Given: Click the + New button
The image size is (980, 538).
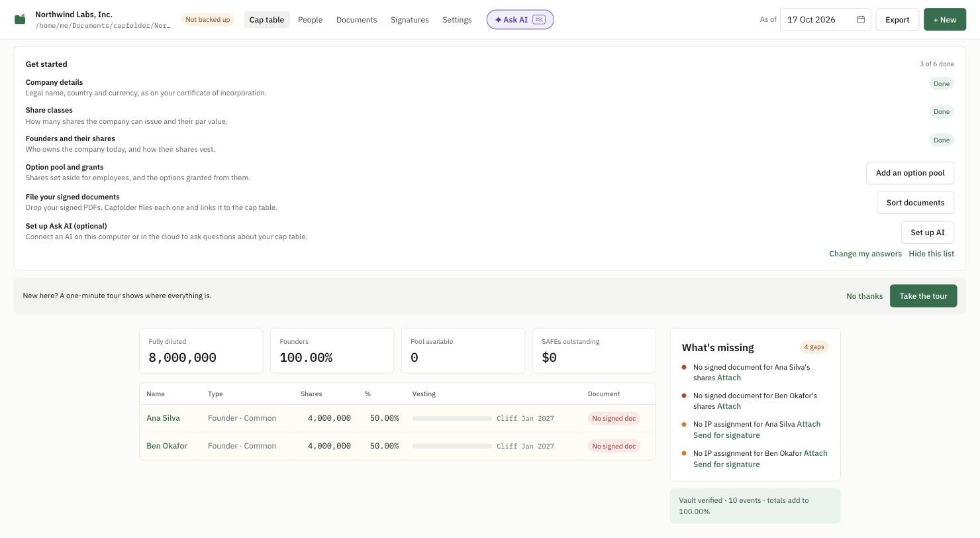Looking at the screenshot, I should coord(945,19).
